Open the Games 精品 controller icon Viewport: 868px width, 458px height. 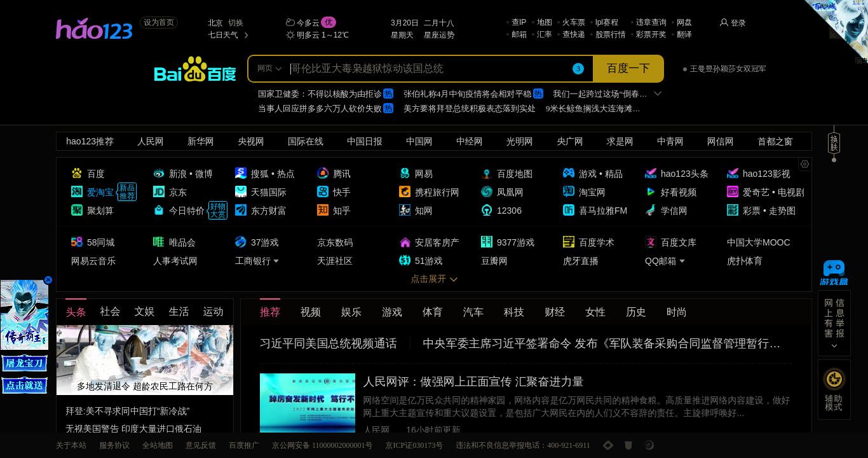[569, 173]
